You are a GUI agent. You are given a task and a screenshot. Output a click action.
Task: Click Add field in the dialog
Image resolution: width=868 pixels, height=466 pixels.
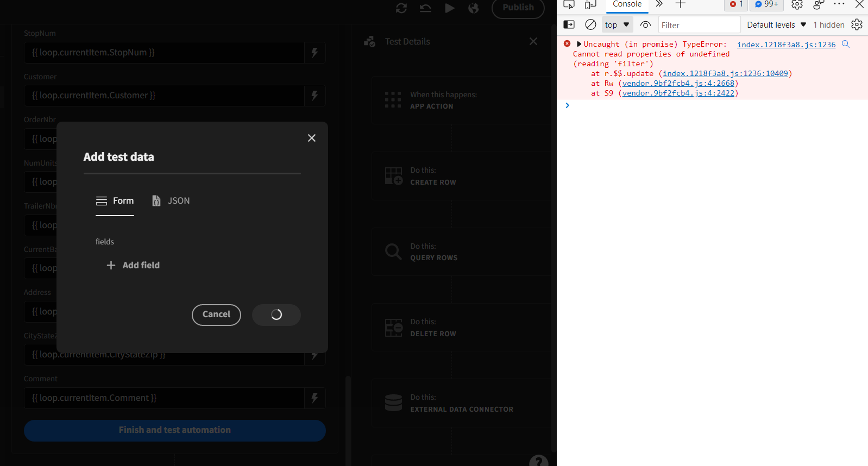tap(133, 265)
